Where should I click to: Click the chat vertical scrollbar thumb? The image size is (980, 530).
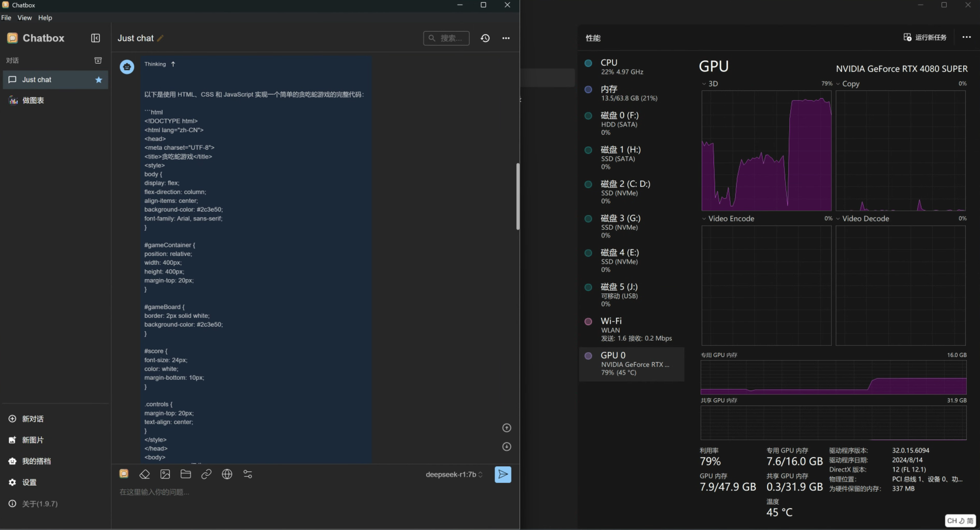point(517,196)
